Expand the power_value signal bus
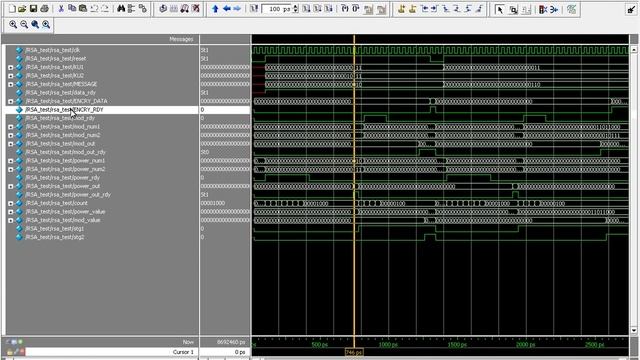 (11, 212)
